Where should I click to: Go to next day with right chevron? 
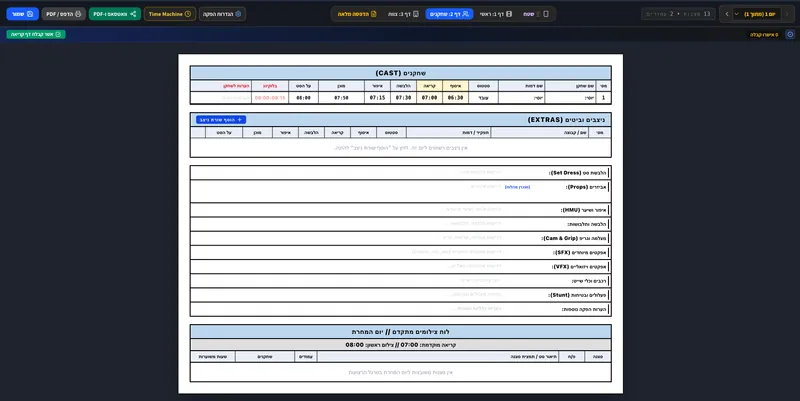click(x=787, y=14)
